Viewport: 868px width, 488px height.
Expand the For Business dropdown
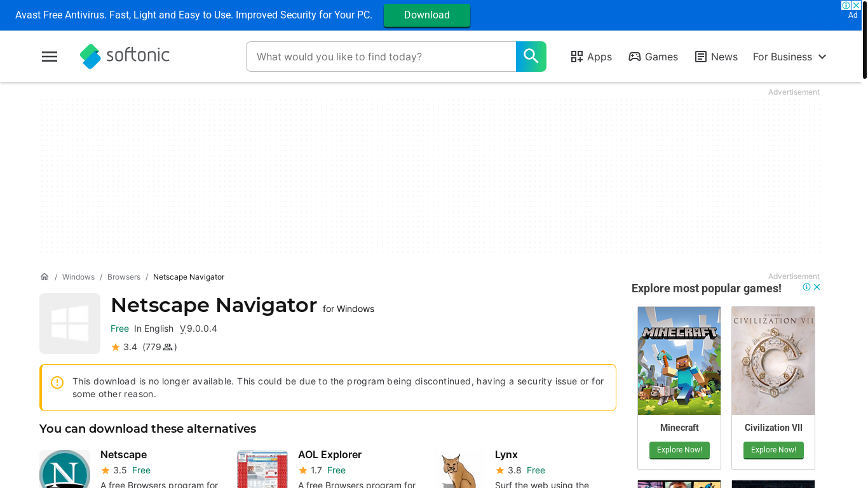point(790,57)
